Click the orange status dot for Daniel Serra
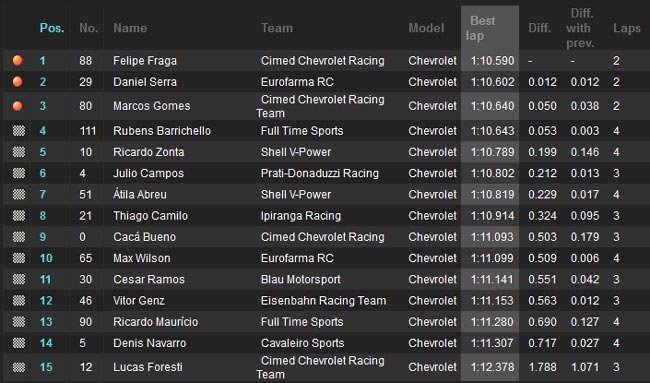The image size is (650, 383). click(x=17, y=82)
